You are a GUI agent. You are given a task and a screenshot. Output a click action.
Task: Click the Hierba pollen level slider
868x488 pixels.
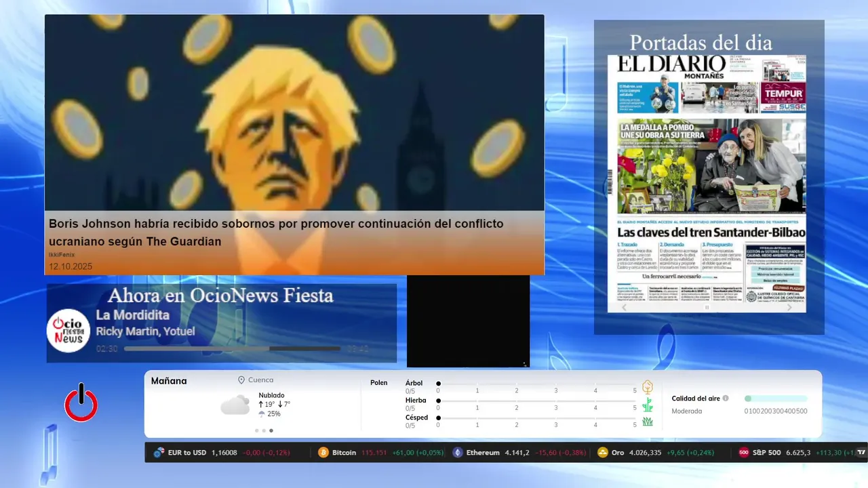click(x=536, y=401)
